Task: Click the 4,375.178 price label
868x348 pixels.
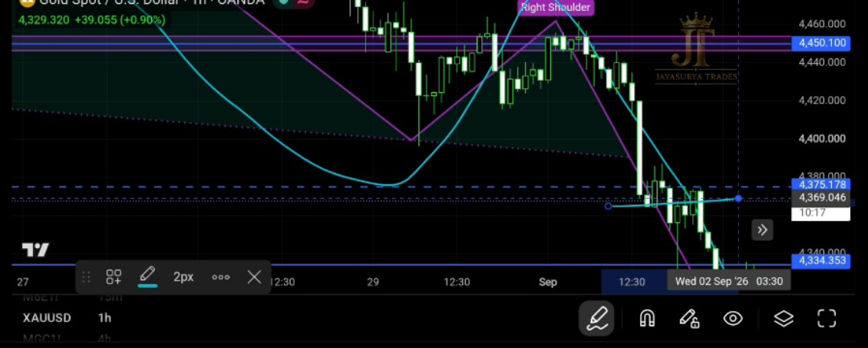Action: click(821, 185)
